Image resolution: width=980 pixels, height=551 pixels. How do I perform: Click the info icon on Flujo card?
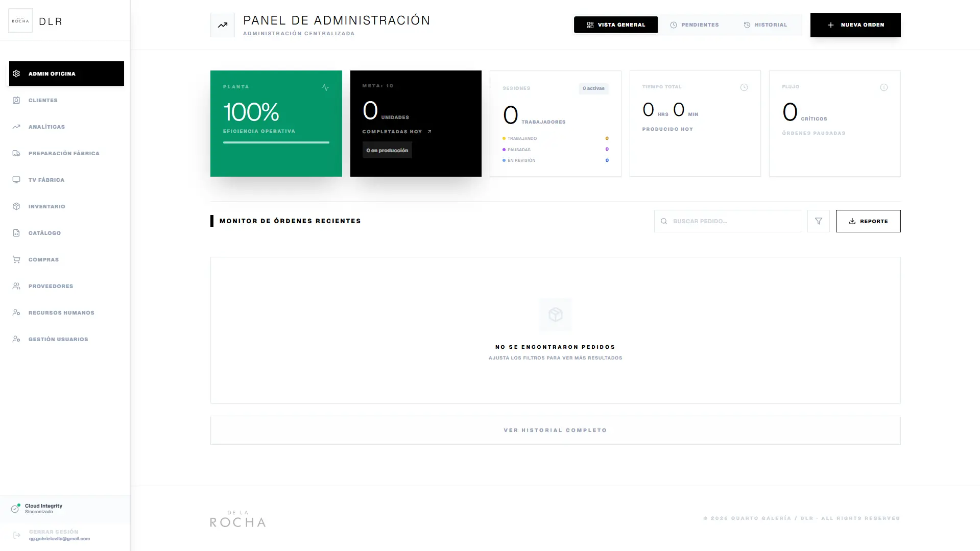click(884, 87)
